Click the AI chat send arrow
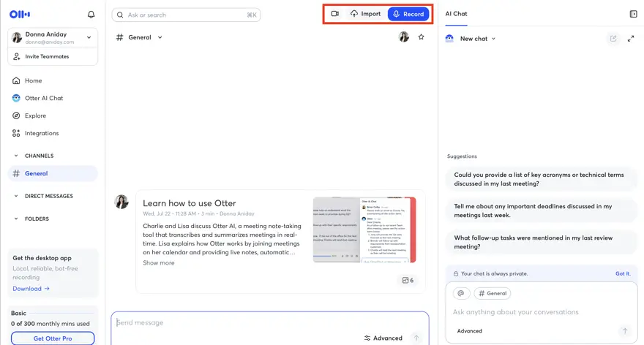Viewport: 644px width, 345px height. [625, 330]
